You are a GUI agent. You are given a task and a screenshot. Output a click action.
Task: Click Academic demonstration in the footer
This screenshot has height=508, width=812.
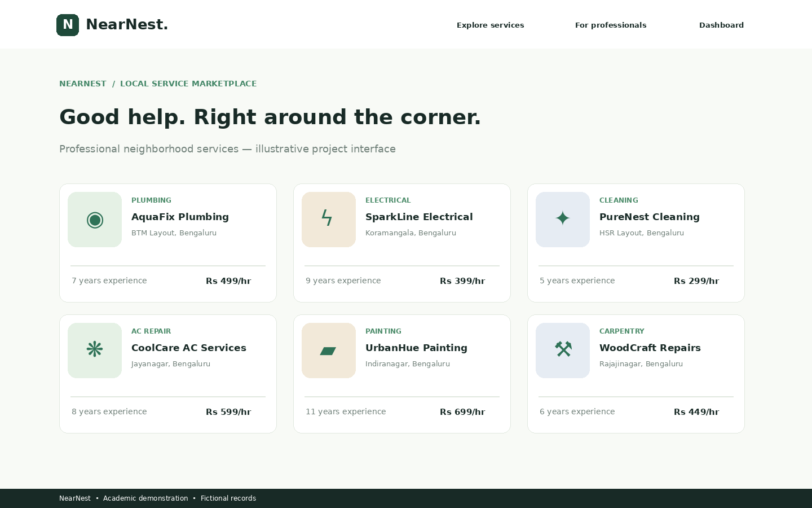pyautogui.click(x=145, y=498)
